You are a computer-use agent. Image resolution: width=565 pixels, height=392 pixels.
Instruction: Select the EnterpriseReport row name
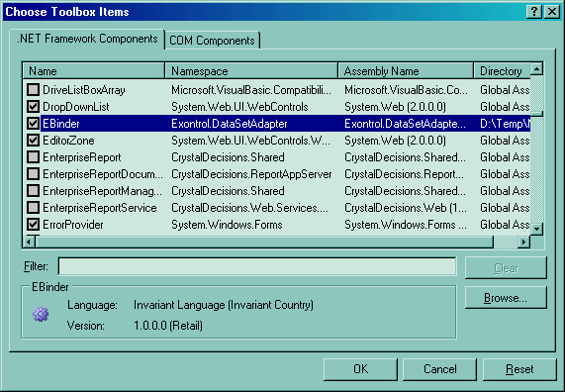[82, 157]
